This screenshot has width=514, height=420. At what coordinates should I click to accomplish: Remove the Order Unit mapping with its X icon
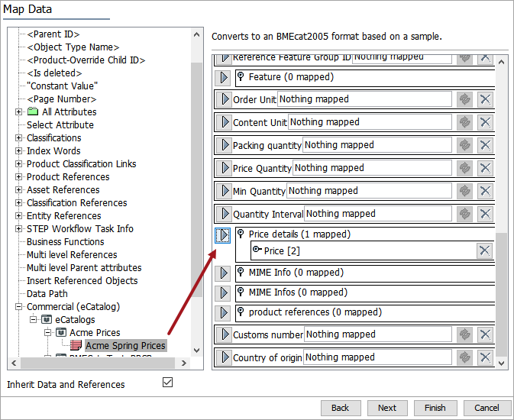tap(485, 99)
